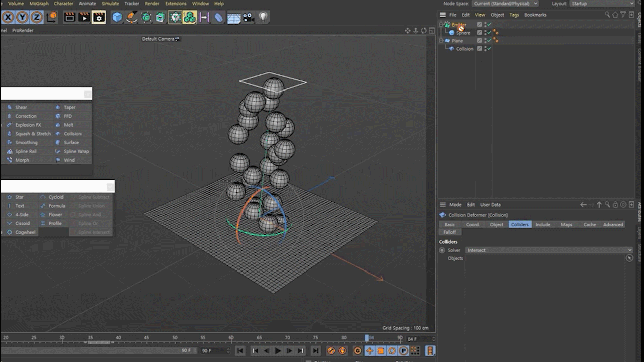The height and width of the screenshot is (362, 644).
Task: Toggle Emitter layer checkbox
Action: 479,25
